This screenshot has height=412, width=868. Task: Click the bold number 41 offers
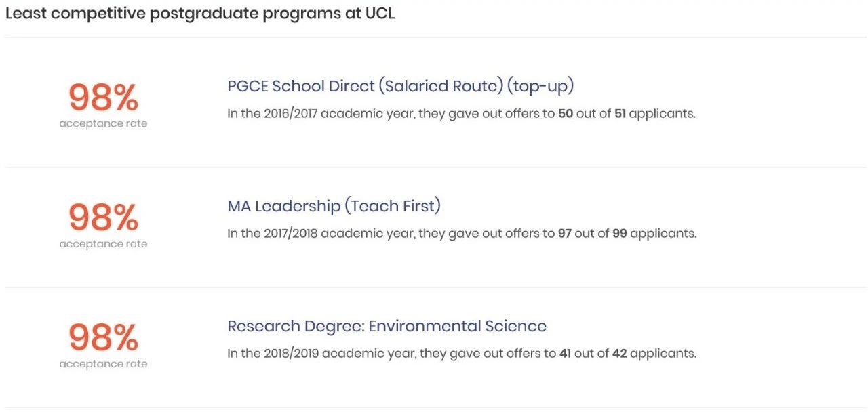click(565, 354)
